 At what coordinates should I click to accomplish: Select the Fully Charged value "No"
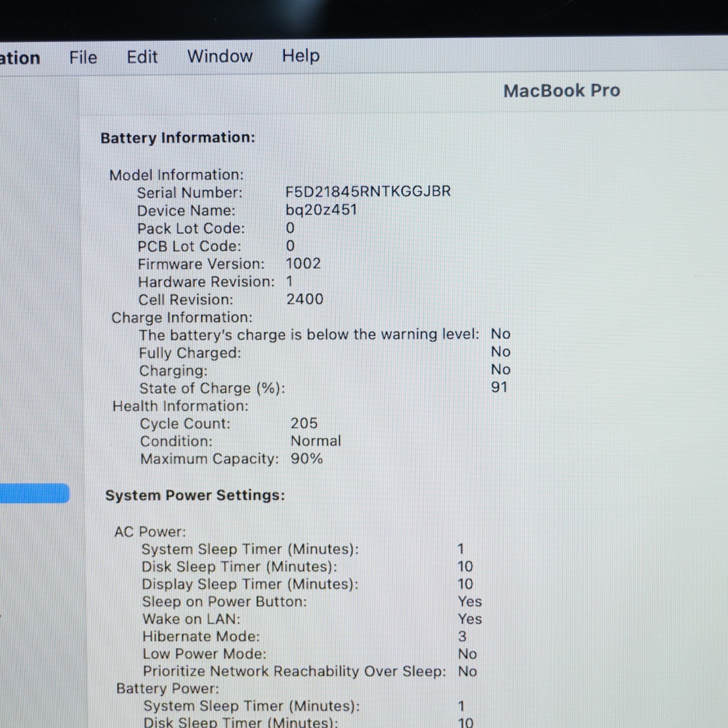pyautogui.click(x=500, y=352)
